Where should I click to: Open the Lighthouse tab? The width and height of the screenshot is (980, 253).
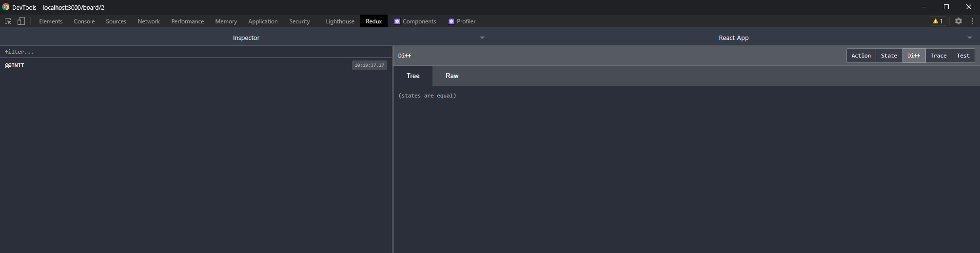point(340,21)
